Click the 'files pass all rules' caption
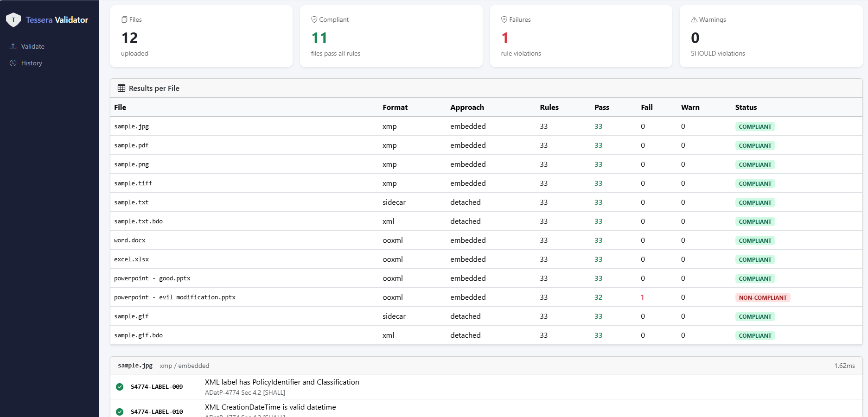This screenshot has width=868, height=417. [336, 53]
